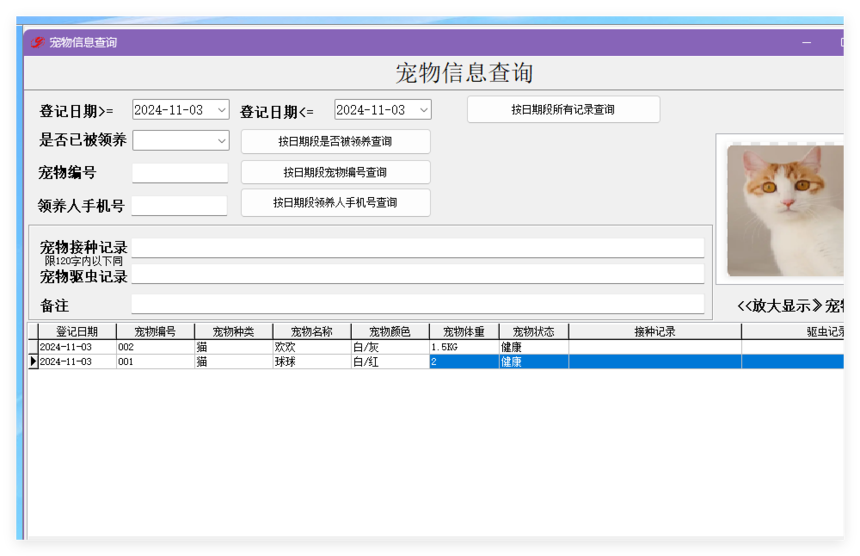Click the 宠物颜色 column header
Viewport: 860px width, 556px height.
(390, 331)
